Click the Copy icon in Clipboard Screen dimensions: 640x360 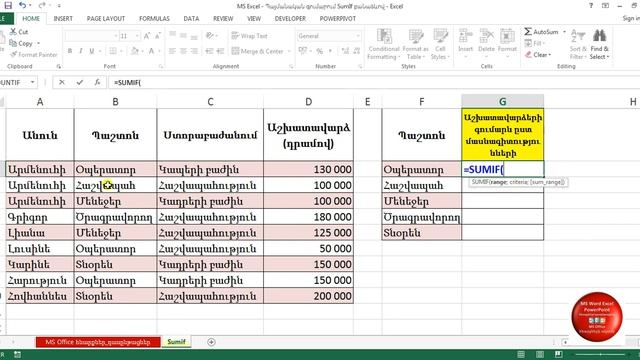[13, 43]
